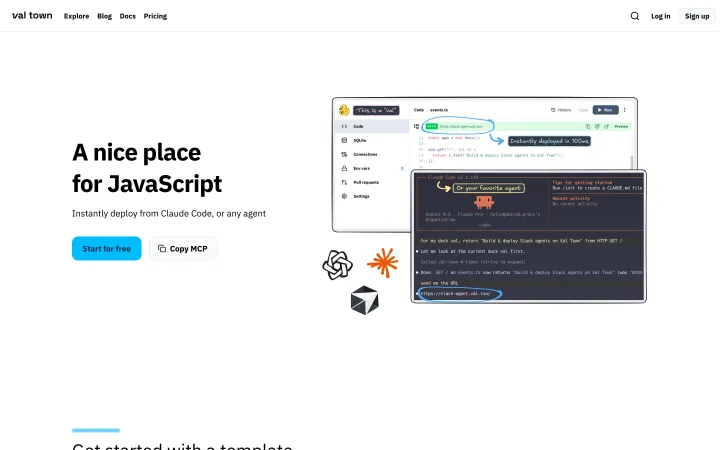The width and height of the screenshot is (720, 450).
Task: Open the search icon in the header
Action: (635, 16)
